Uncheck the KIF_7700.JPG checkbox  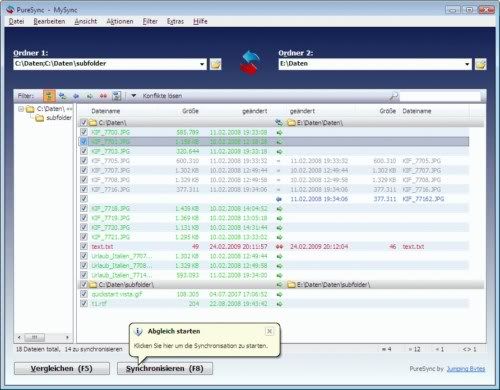pyautogui.click(x=84, y=132)
